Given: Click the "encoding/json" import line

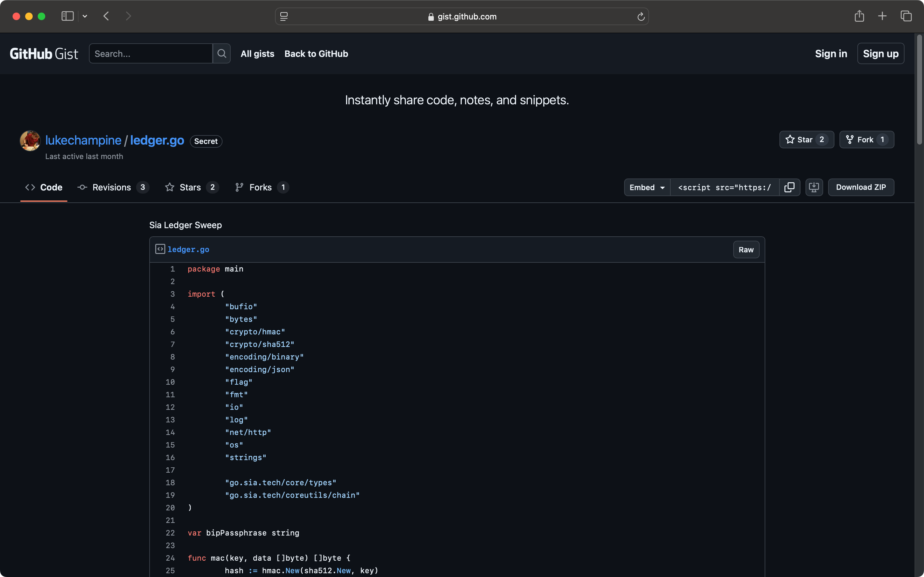Looking at the screenshot, I should pyautogui.click(x=260, y=369).
